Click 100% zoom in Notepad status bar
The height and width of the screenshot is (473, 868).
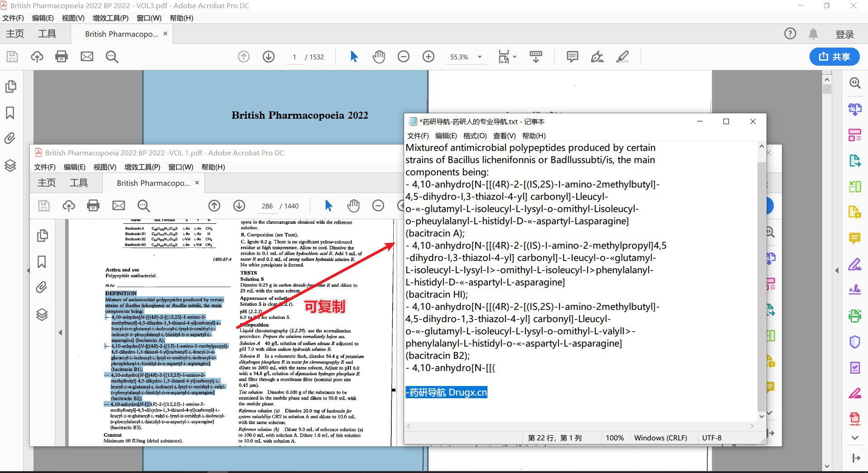point(615,438)
